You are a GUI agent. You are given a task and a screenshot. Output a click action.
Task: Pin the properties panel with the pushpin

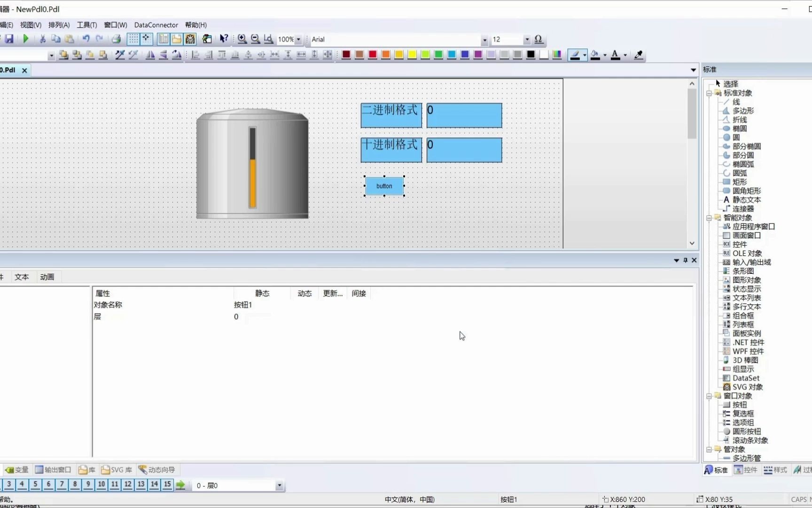pos(685,260)
